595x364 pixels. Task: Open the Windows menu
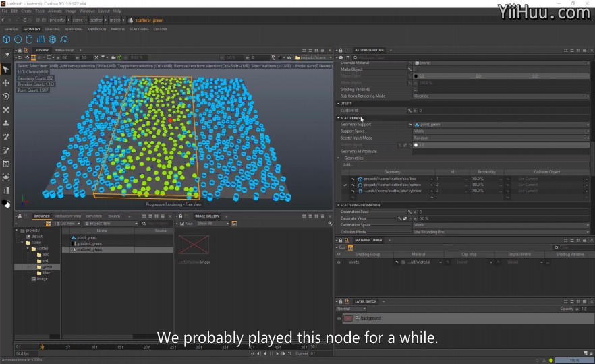pos(87,11)
